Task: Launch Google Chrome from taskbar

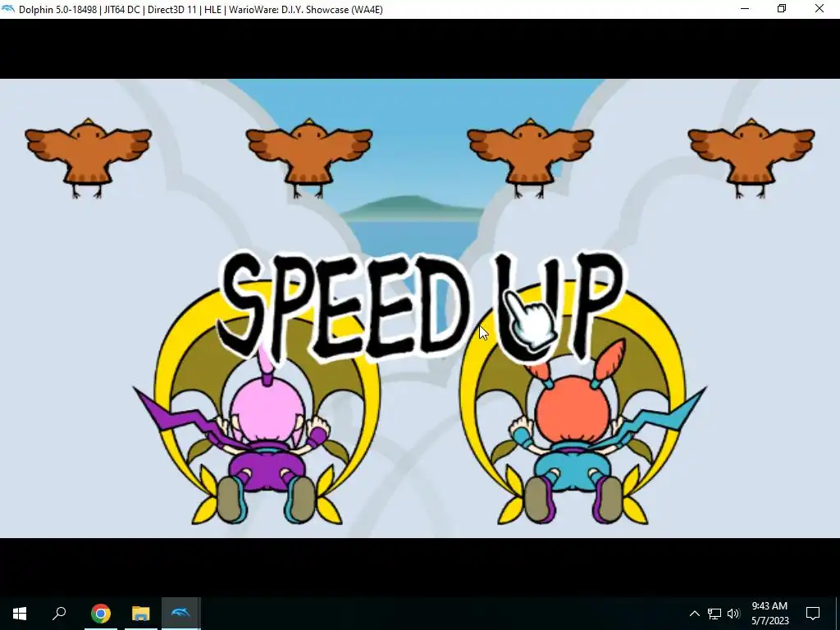Action: [100, 614]
